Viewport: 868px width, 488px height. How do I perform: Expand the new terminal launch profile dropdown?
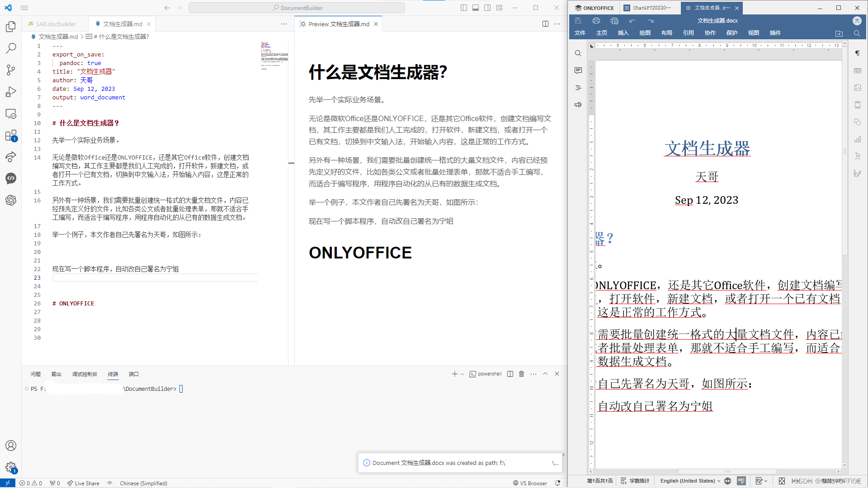click(x=462, y=374)
